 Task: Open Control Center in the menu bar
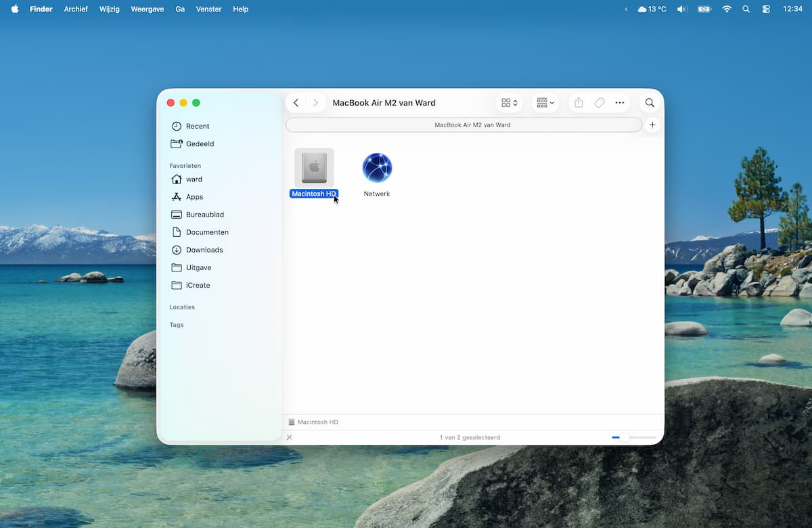[766, 9]
